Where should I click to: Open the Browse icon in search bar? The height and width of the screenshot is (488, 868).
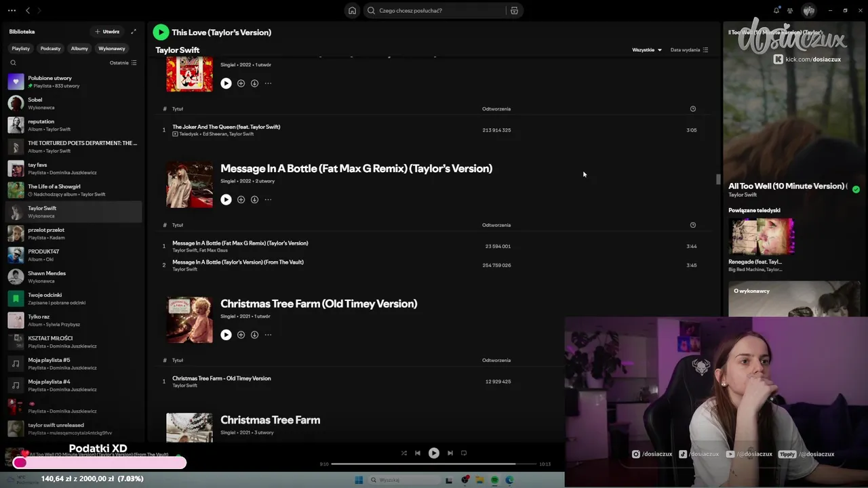point(514,11)
